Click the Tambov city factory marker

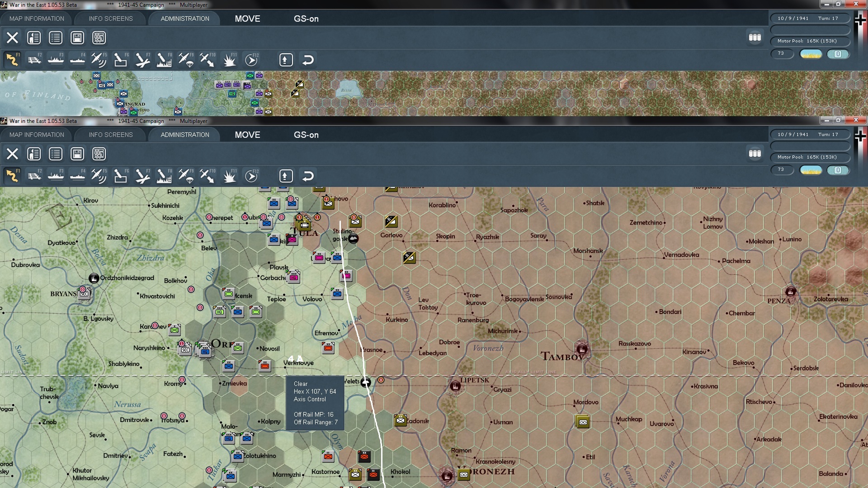(x=582, y=349)
